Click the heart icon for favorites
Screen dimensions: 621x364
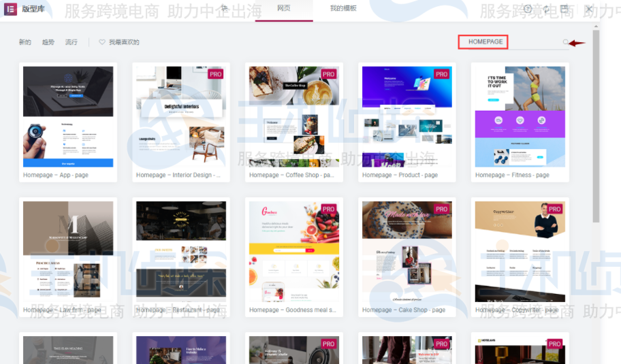click(102, 42)
